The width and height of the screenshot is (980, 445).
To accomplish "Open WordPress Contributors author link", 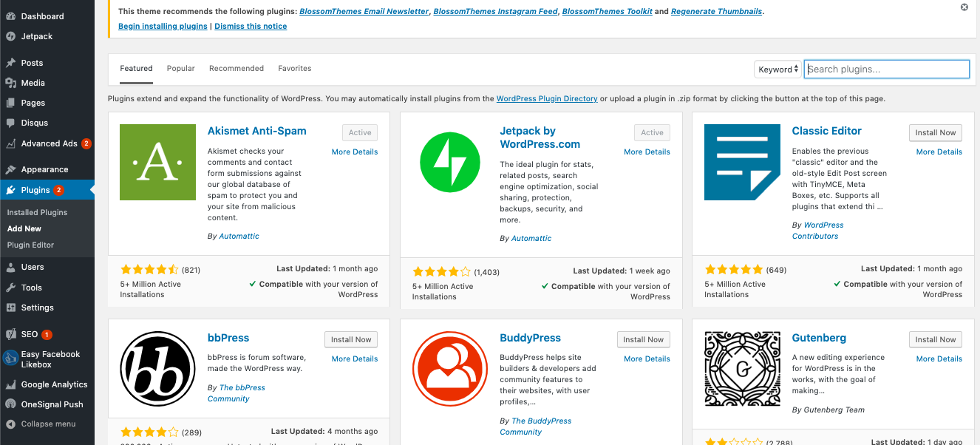I will (x=818, y=231).
